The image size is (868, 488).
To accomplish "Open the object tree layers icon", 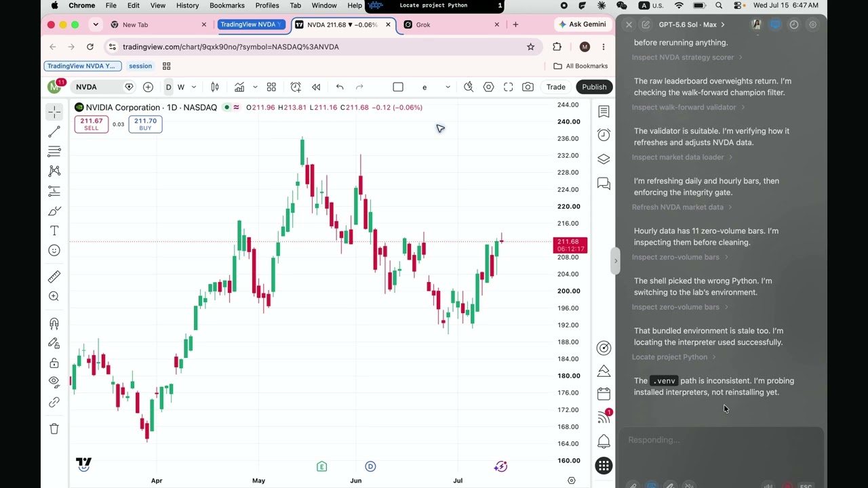I will (604, 159).
